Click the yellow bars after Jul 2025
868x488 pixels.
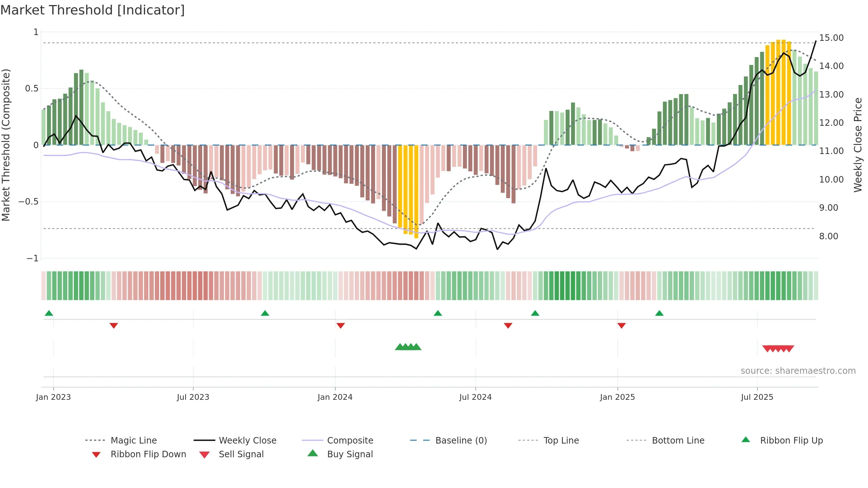(778, 92)
